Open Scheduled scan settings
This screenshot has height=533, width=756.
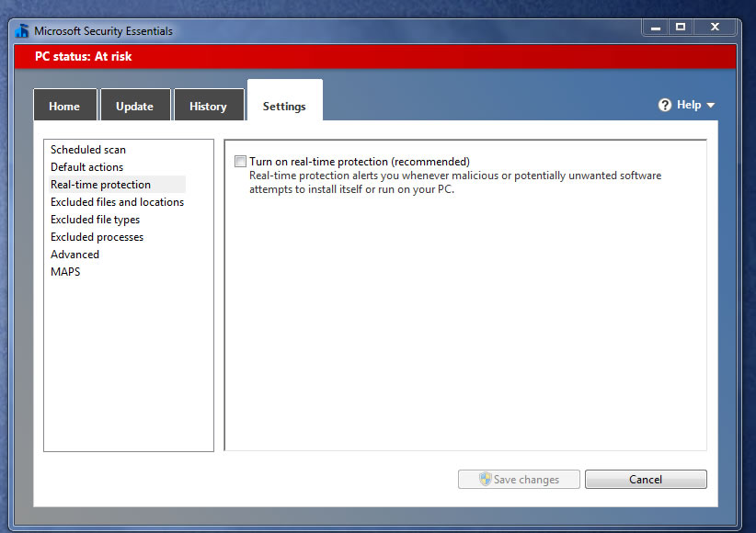(x=88, y=150)
